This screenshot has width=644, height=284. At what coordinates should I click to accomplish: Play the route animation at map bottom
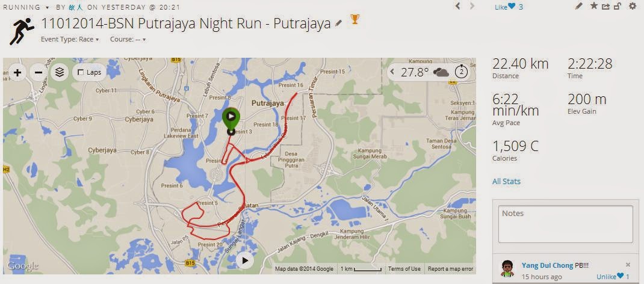pyautogui.click(x=245, y=260)
